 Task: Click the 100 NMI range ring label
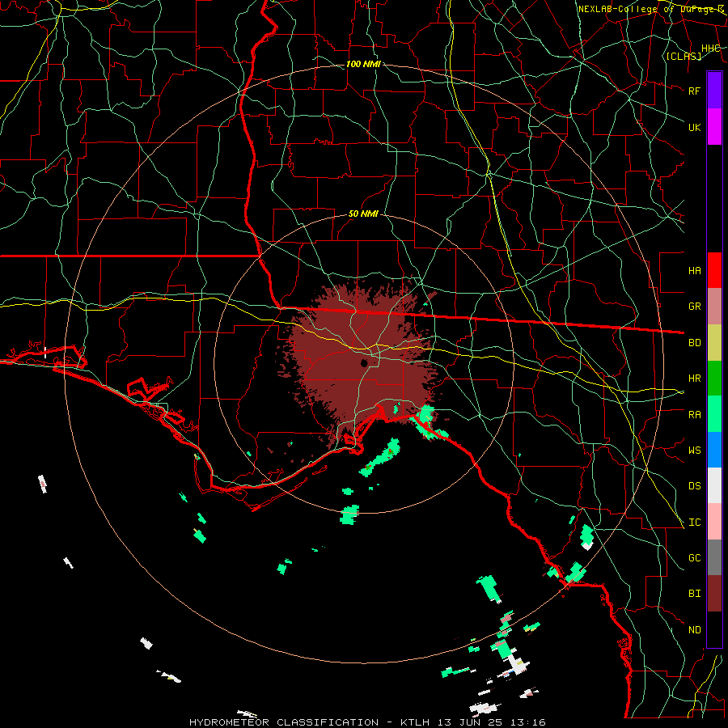coord(363,64)
